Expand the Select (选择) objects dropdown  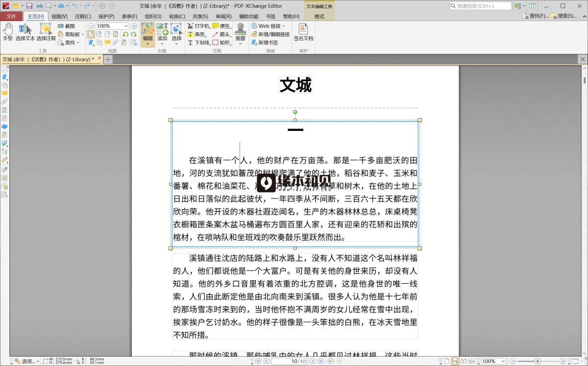coord(176,44)
